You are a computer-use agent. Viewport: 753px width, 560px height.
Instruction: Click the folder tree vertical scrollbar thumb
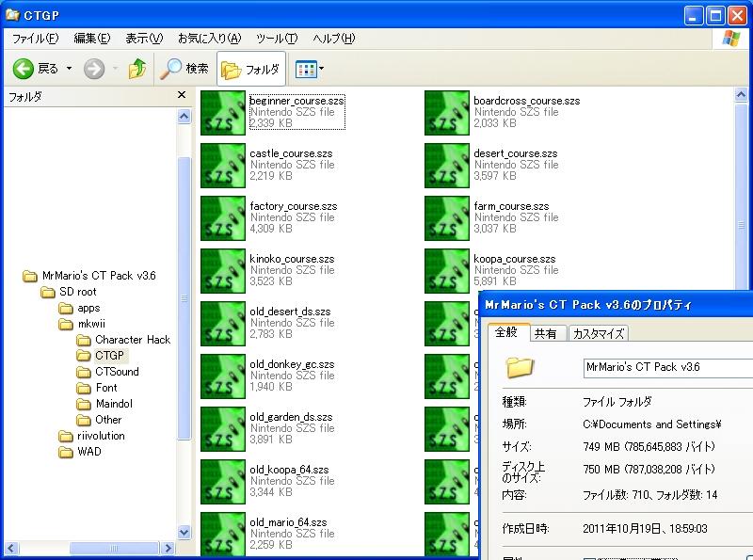tap(184, 297)
